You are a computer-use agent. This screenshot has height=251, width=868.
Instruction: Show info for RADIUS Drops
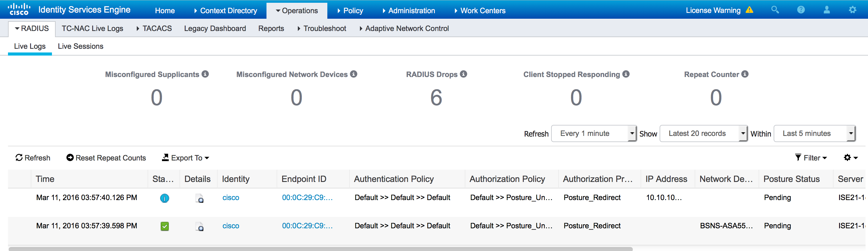(x=464, y=74)
